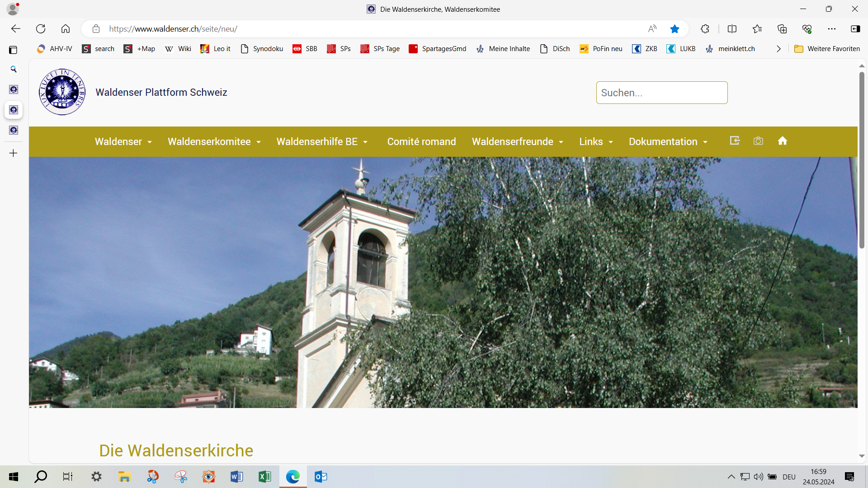Open the ZKB bookmark
This screenshot has width=868, height=488.
coord(645,49)
